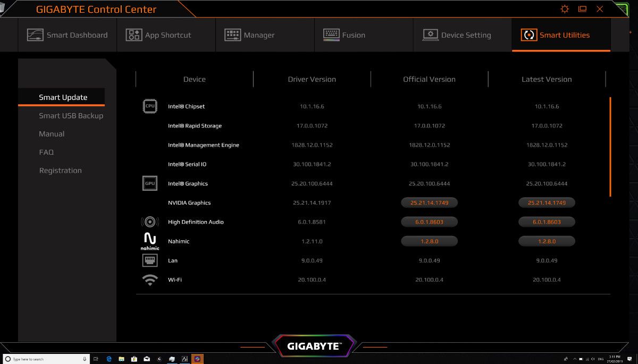Click the CPU icon beside Intel Chipset
The image size is (638, 364).
149,106
